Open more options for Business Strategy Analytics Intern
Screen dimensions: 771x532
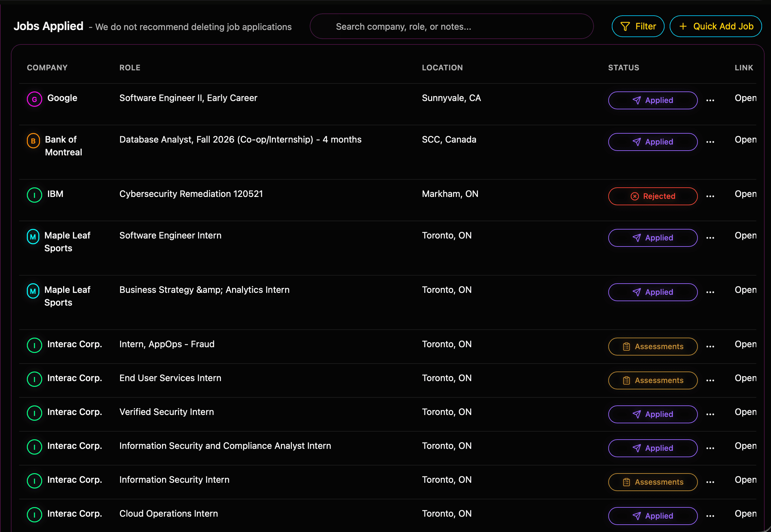click(710, 292)
